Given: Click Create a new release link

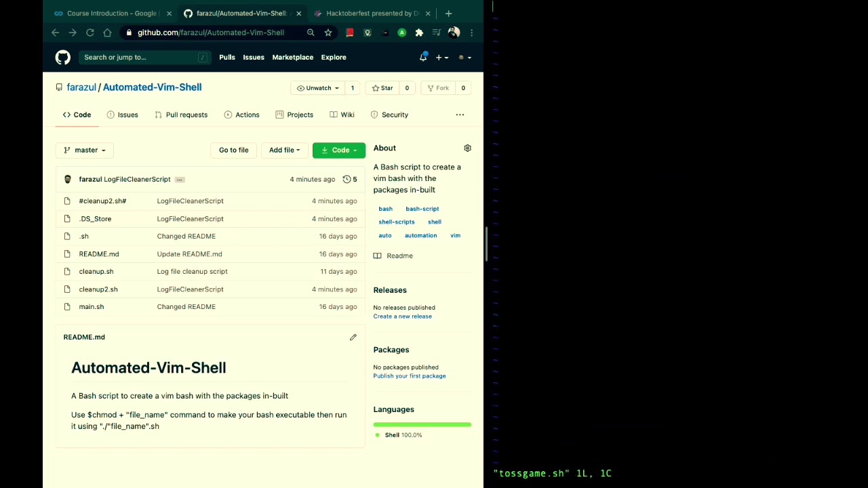Looking at the screenshot, I should click(x=402, y=316).
